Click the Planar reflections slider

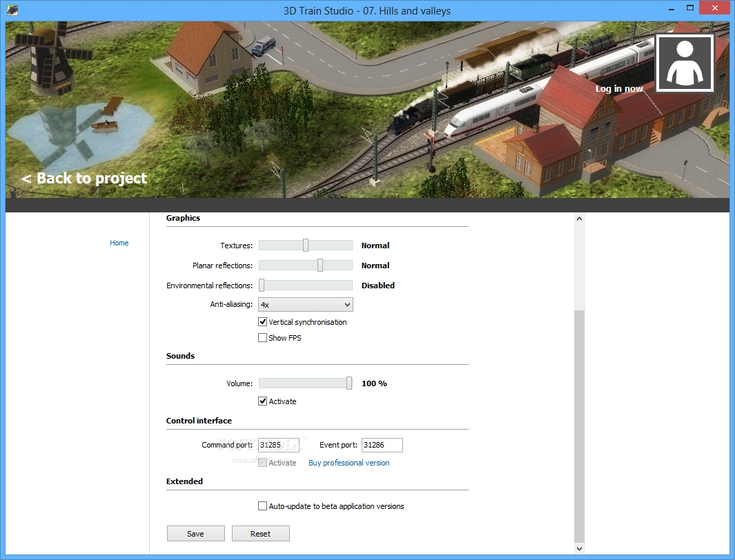coord(306,266)
